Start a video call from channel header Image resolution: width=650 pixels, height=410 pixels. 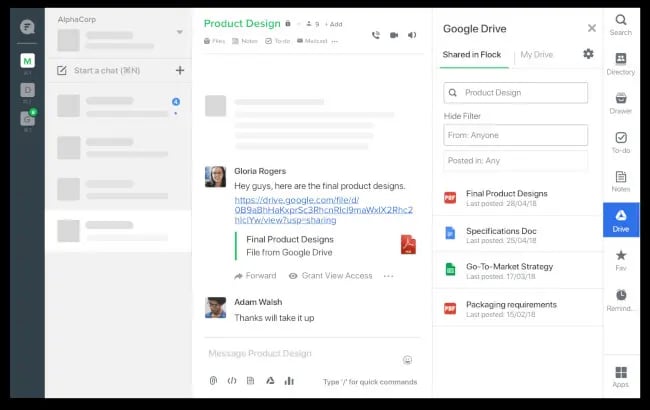[394, 35]
